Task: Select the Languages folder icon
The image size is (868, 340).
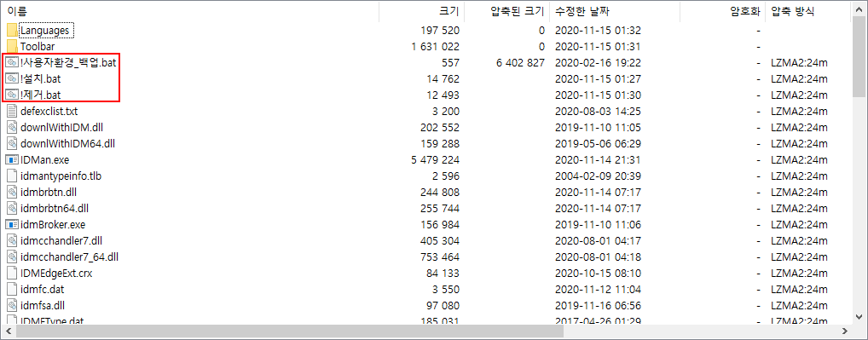Action: click(12, 30)
